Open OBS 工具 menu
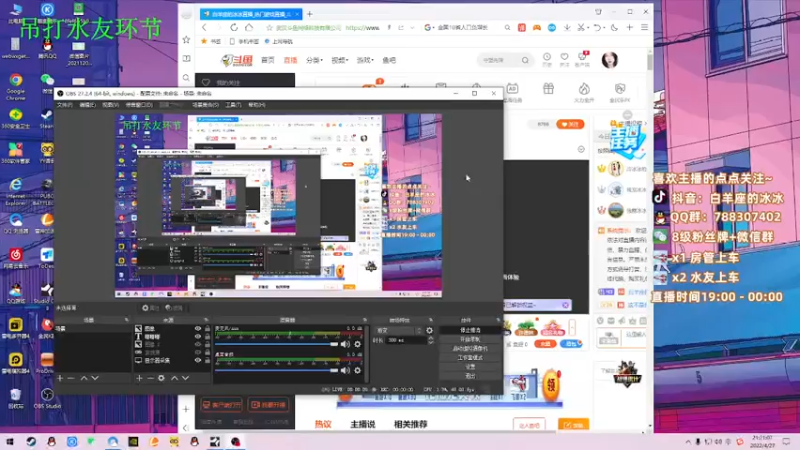The width and height of the screenshot is (800, 450). tap(233, 105)
